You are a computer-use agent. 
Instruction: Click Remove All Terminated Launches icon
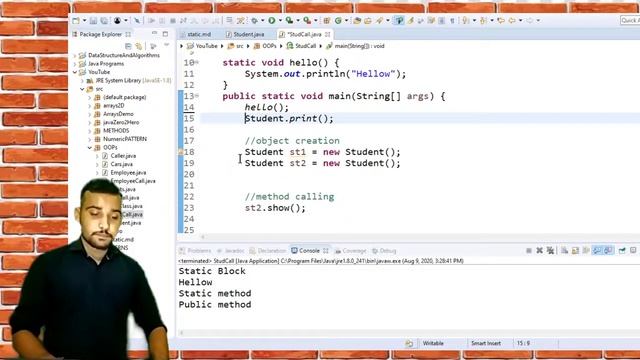tap(551, 251)
